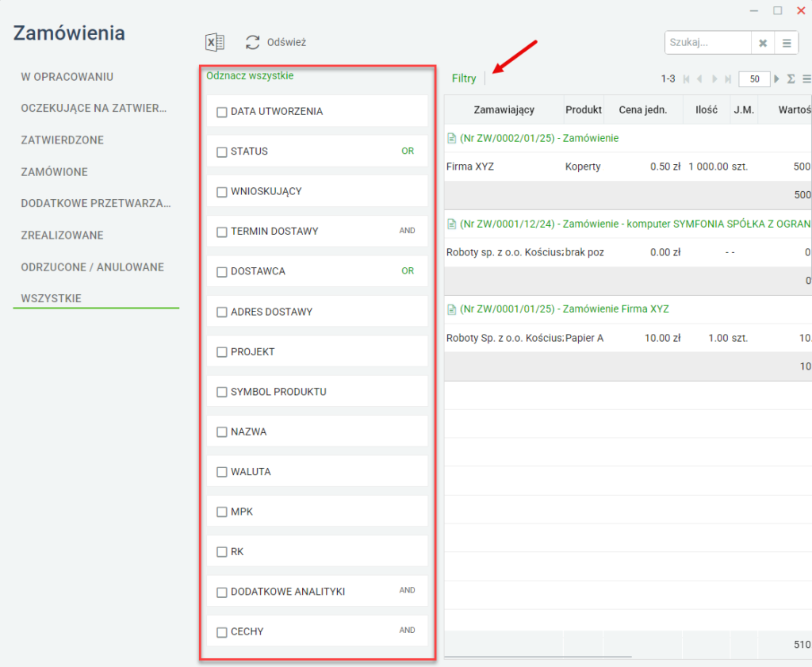Toggle the OR operator on DOSTAWCA filter
812x667 pixels.
(x=408, y=270)
